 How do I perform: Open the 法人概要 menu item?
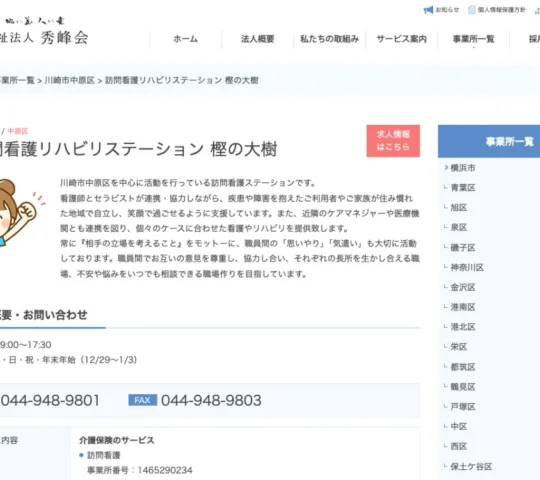[x=258, y=39]
